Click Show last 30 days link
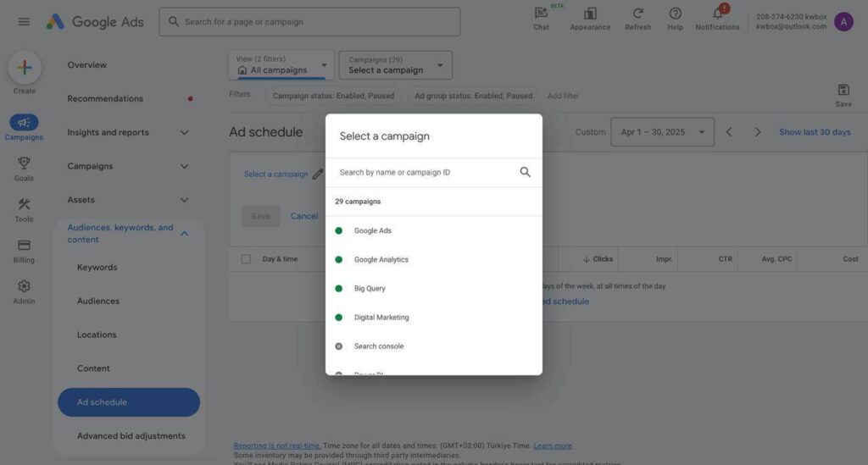 pos(815,132)
